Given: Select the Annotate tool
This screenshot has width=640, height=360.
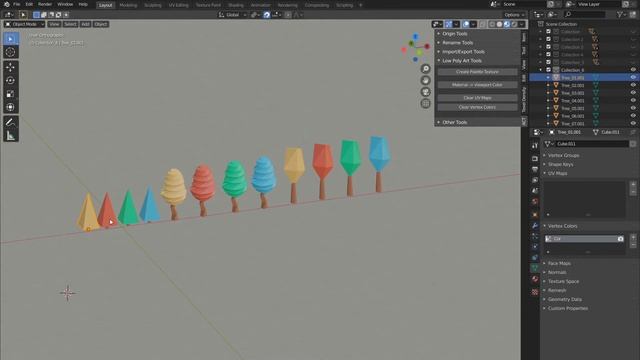Looking at the screenshot, I should click(11, 122).
